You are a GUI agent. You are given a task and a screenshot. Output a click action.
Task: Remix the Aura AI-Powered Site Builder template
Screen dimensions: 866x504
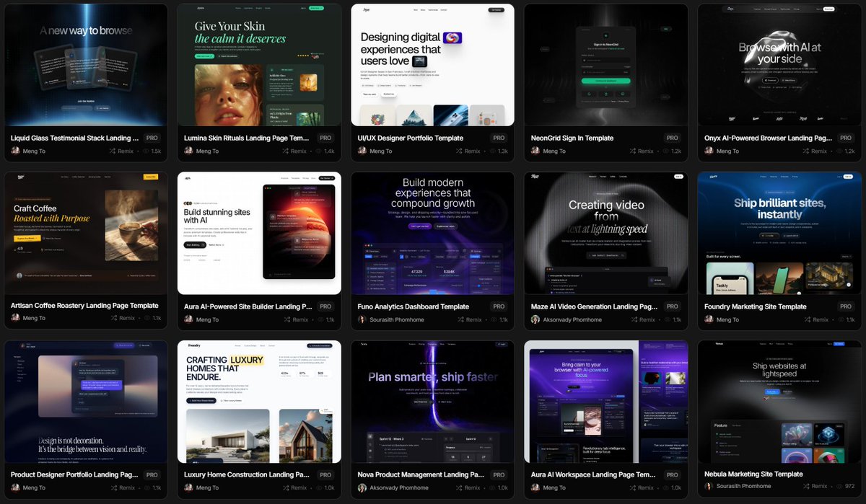pos(296,319)
